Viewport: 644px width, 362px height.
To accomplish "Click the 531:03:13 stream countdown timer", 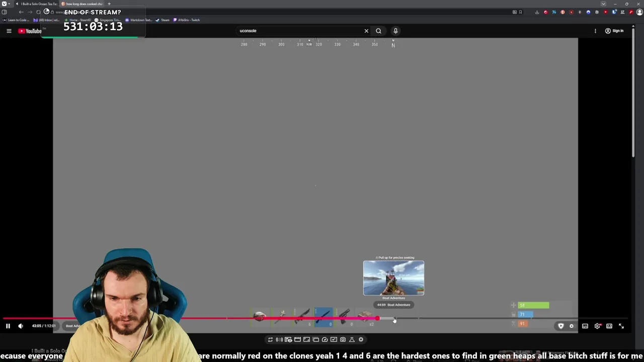I will point(93,27).
